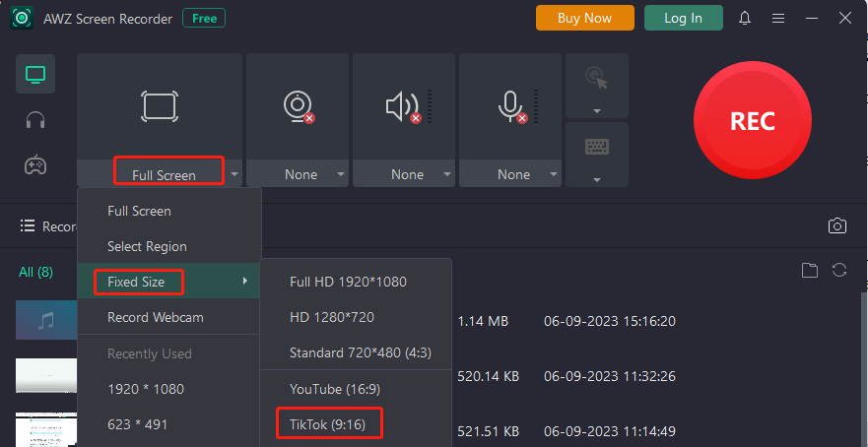Click the system sound volume level meter
This screenshot has height=447, width=868.
click(430, 106)
